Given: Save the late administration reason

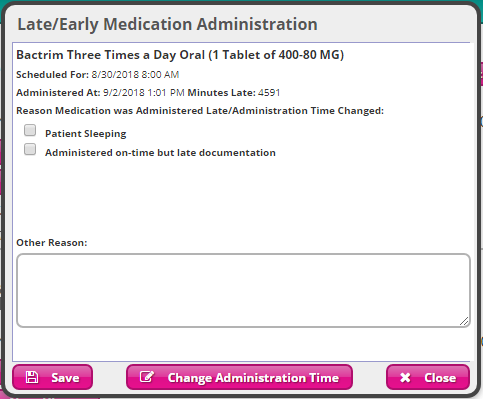Looking at the screenshot, I should [53, 377].
